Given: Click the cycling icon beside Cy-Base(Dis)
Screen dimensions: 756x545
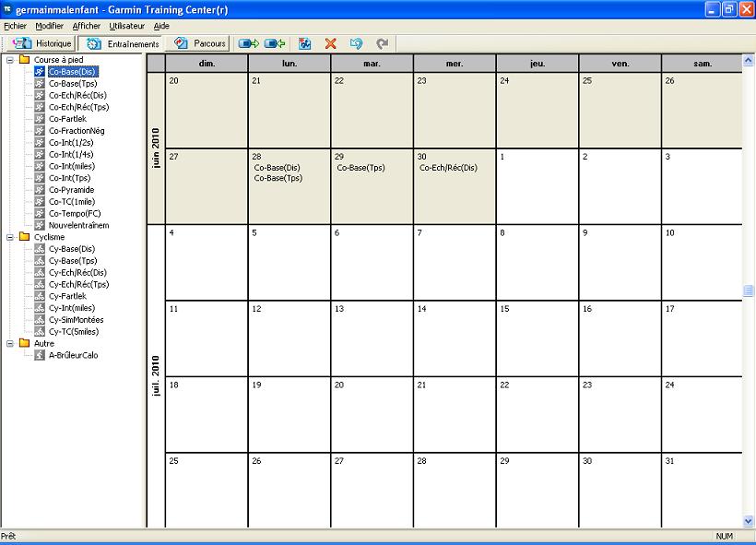Looking at the screenshot, I should coord(40,249).
